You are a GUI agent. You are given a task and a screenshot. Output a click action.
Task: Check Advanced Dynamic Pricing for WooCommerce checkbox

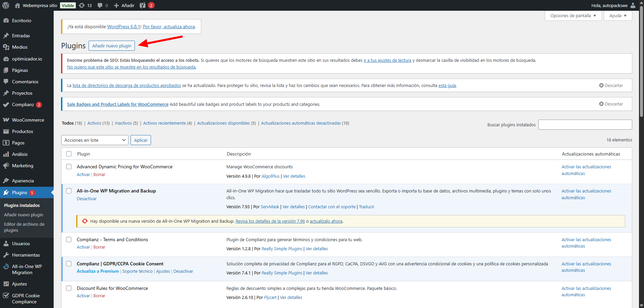coord(69,167)
